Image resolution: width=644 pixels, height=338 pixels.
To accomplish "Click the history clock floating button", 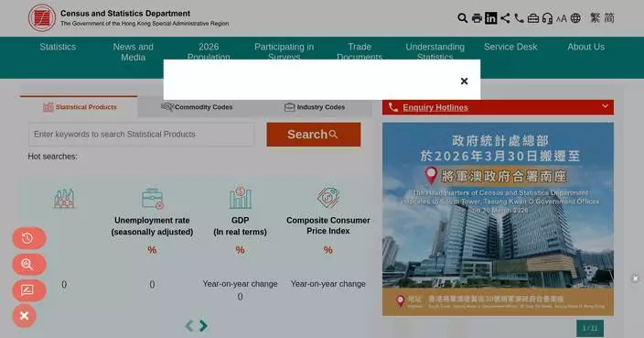I will pos(28,238).
